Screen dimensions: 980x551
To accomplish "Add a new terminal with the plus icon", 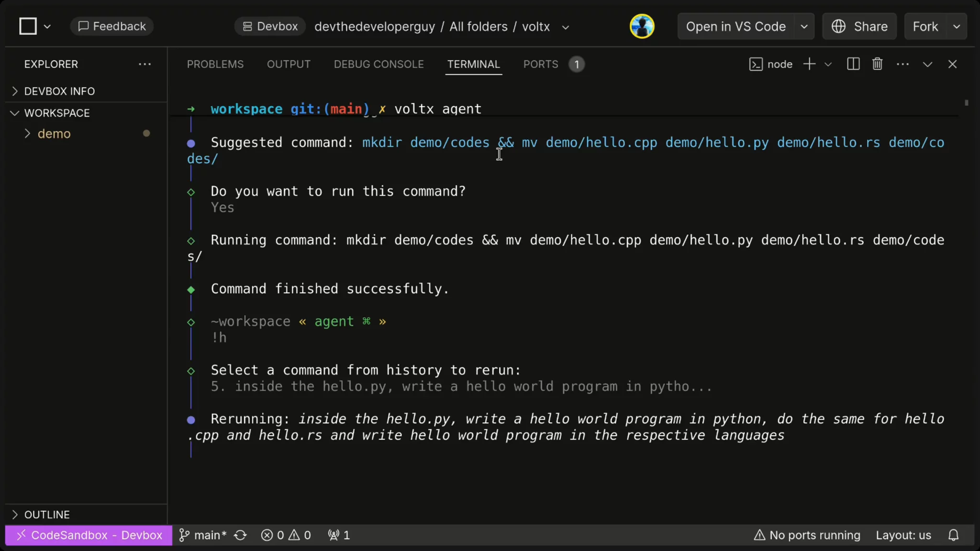I will click(x=809, y=64).
